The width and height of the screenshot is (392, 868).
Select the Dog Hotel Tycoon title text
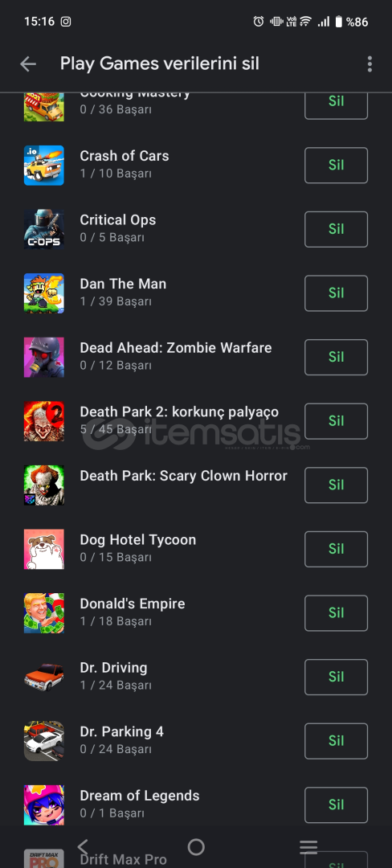[137, 540]
